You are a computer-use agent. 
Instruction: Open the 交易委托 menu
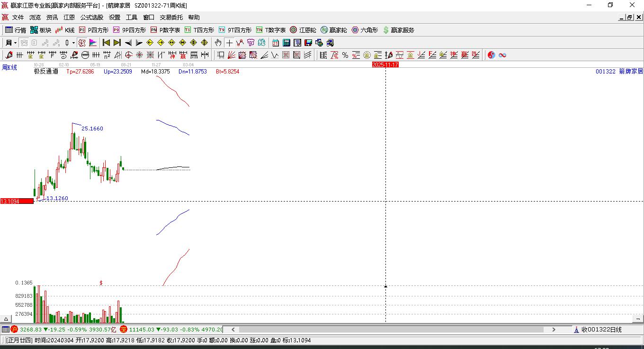point(171,17)
